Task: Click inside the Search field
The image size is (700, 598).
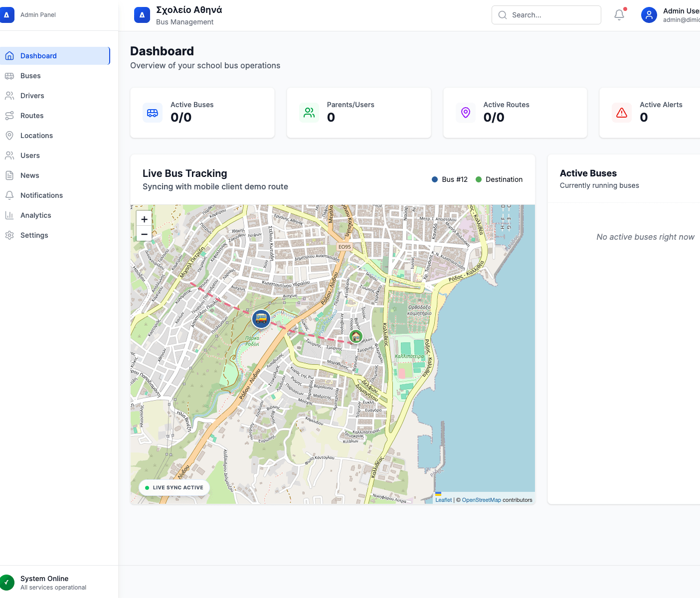Action: click(x=546, y=15)
